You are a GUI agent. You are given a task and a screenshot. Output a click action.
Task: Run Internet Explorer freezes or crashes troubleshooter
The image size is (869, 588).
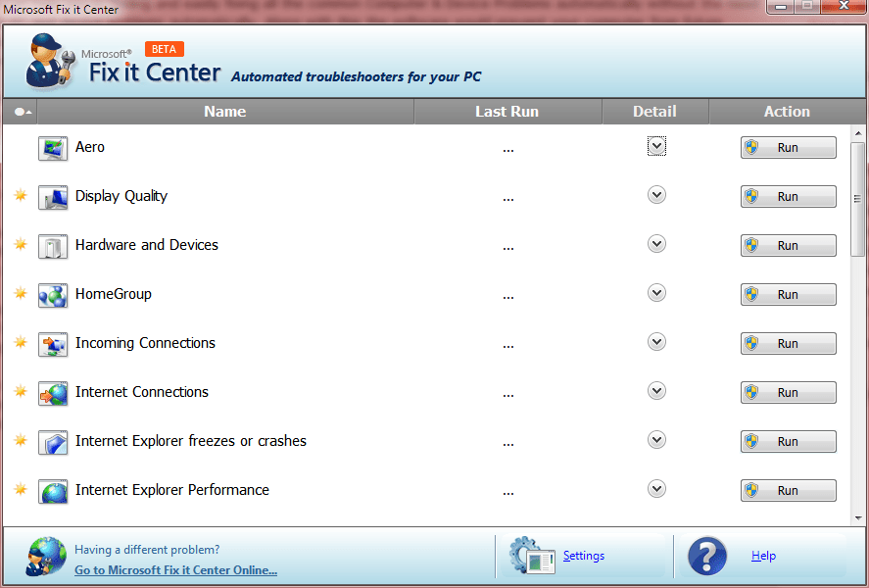[x=788, y=442]
